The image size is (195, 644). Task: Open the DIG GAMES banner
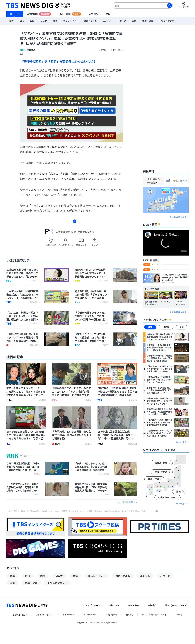(35, 548)
